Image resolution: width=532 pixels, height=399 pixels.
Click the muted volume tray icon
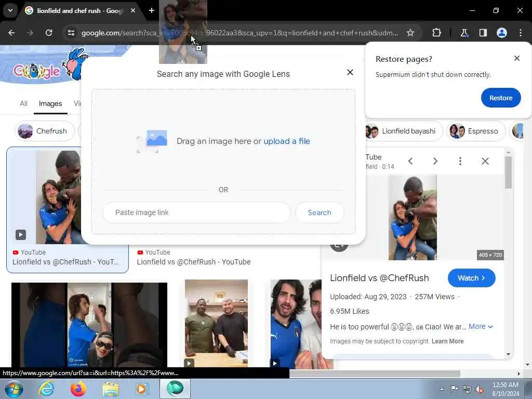480,390
